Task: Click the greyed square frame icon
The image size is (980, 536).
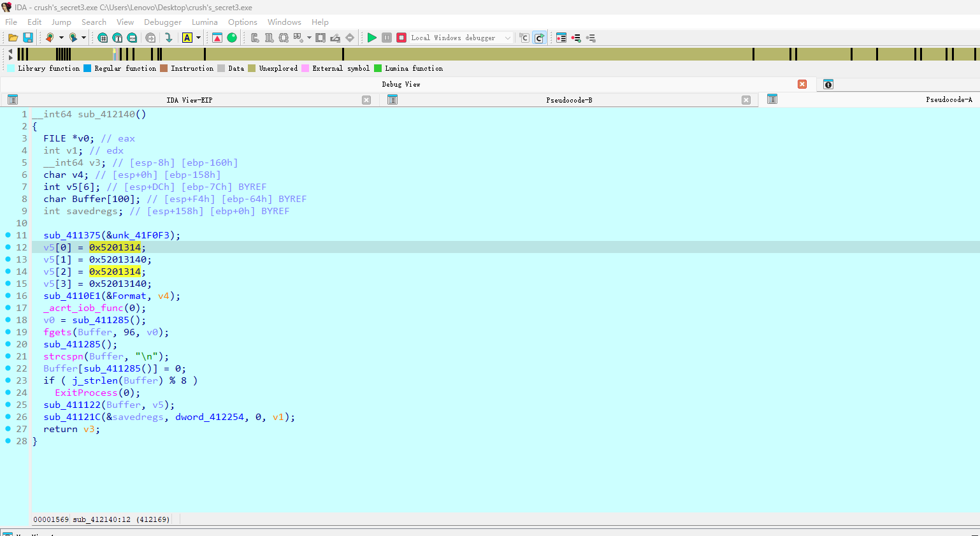Action: pyautogui.click(x=321, y=38)
